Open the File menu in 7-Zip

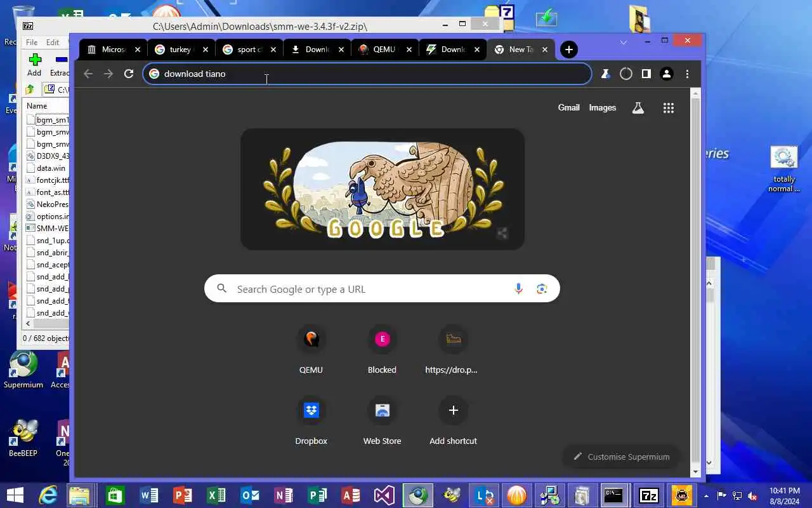[x=32, y=43]
